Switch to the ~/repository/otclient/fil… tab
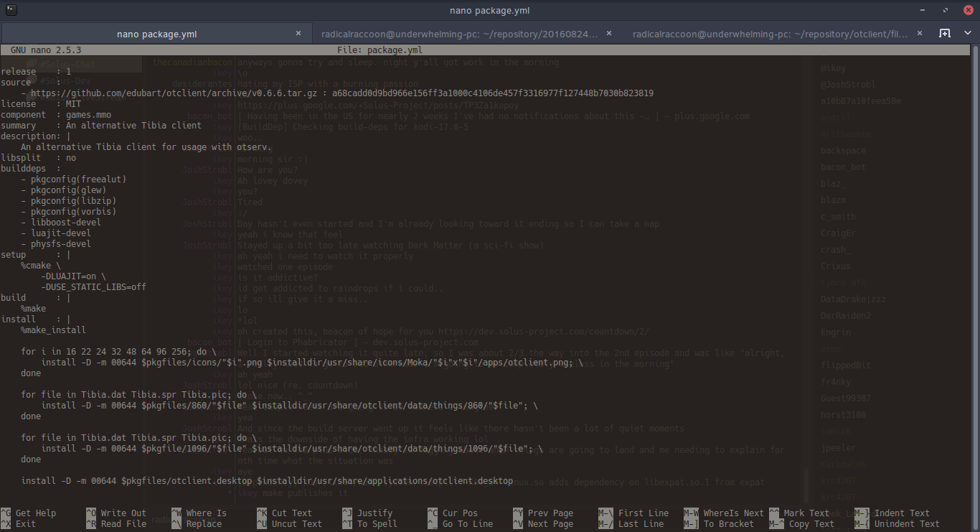This screenshot has height=532, width=980. pyautogui.click(x=777, y=34)
